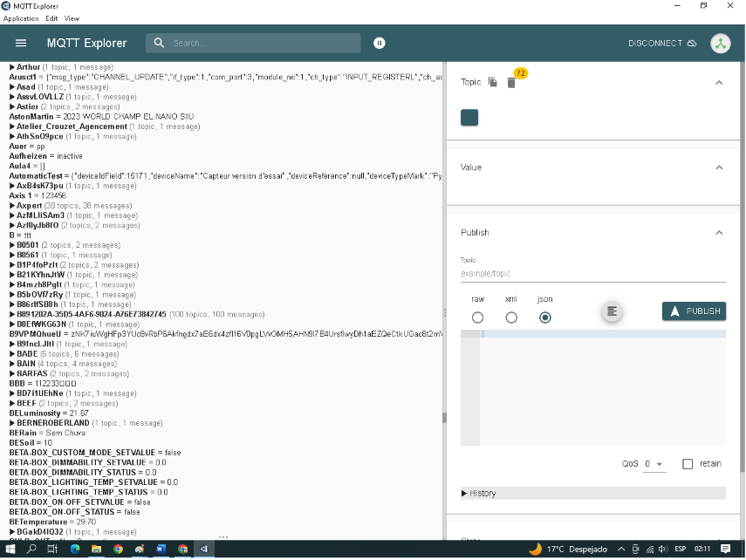Image resolution: width=746 pixels, height=560 pixels.
Task: Select BETA-BOX_CUSTOM_MODE_SETVALUE topic row
Action: pos(95,453)
